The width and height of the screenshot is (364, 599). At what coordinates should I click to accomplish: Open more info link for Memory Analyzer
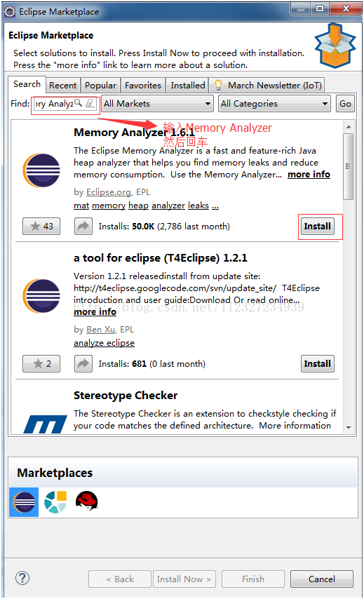point(309,174)
